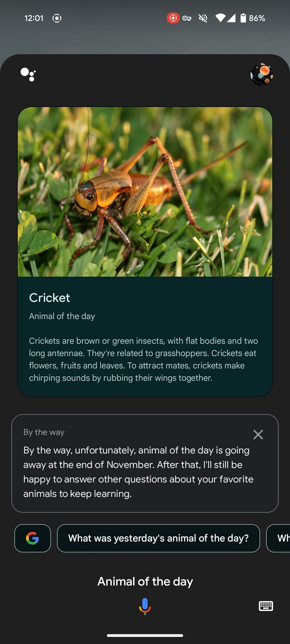Viewport: 290px width, 644px height.
Task: Tap the cricket description paragraph
Action: pyautogui.click(x=144, y=359)
